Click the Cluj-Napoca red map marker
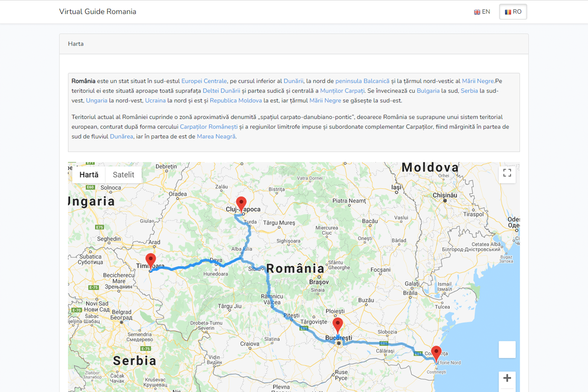The height and width of the screenshot is (392, 588). [x=241, y=203]
